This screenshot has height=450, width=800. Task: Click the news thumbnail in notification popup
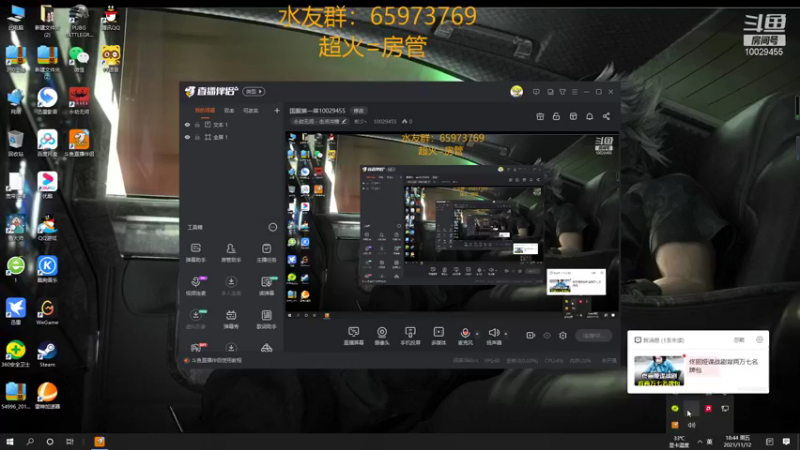coord(659,370)
